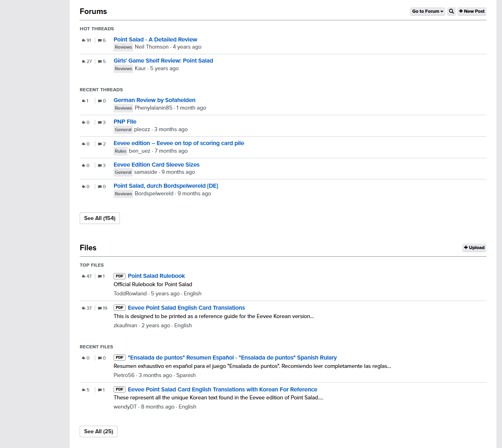Click comment icon on 'Eevee Edition Card Sleeve Sizes' row
502x448 pixels.
click(x=100, y=165)
